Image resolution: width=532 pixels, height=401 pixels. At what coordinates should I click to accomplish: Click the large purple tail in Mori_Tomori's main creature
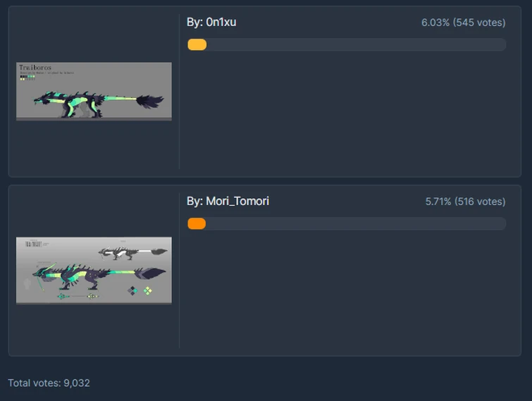click(x=150, y=273)
